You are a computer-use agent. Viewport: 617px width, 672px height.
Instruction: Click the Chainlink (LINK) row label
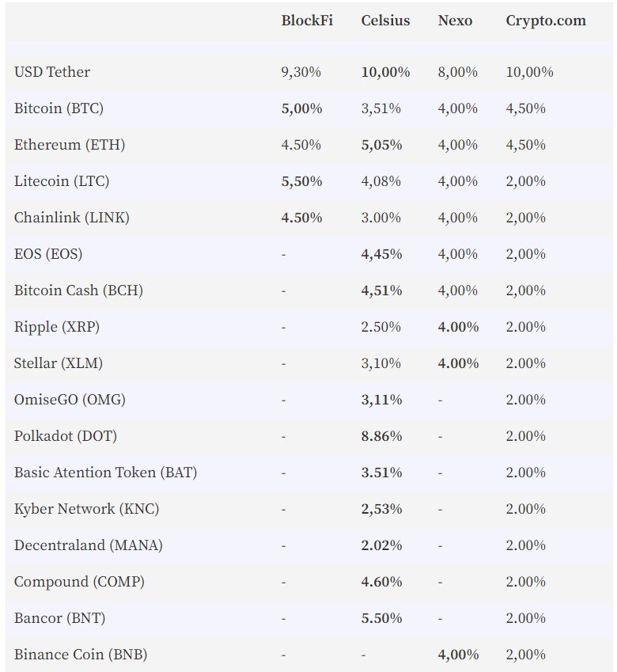(x=71, y=218)
